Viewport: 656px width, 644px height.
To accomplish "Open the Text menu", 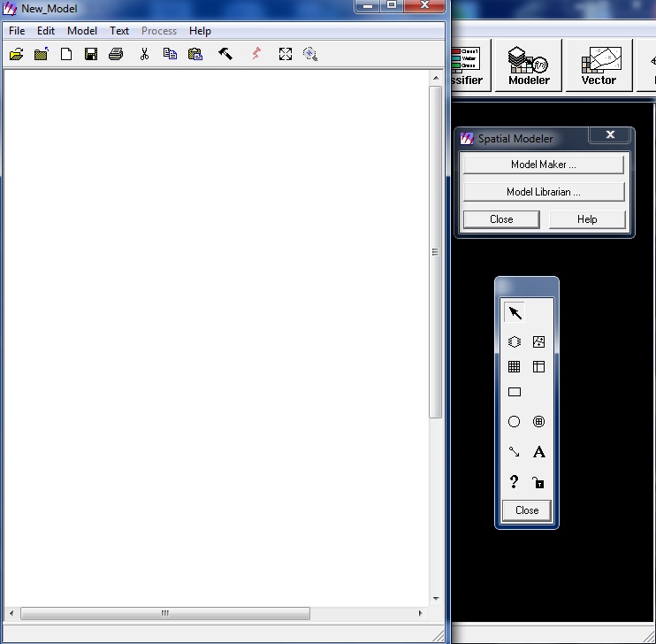I will click(119, 31).
